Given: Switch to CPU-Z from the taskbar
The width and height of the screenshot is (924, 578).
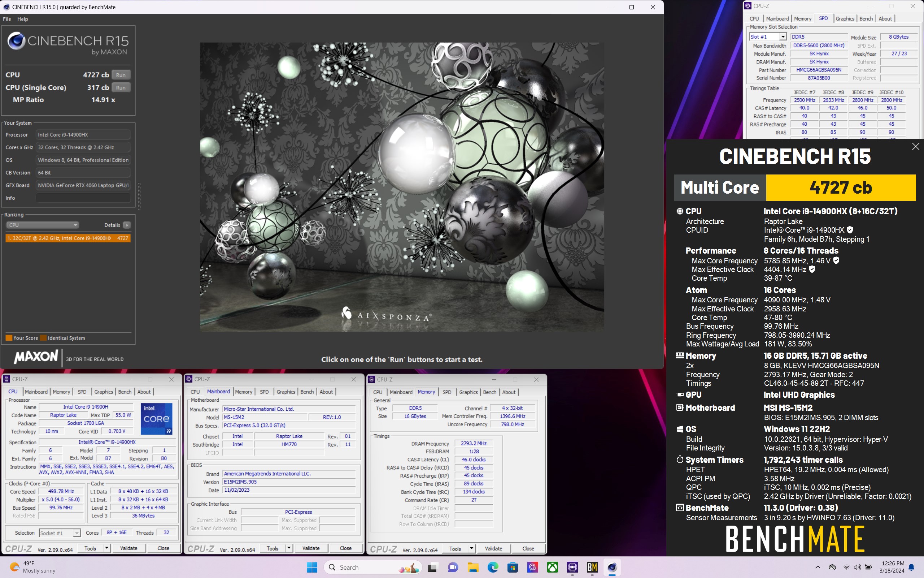Looking at the screenshot, I should [572, 567].
